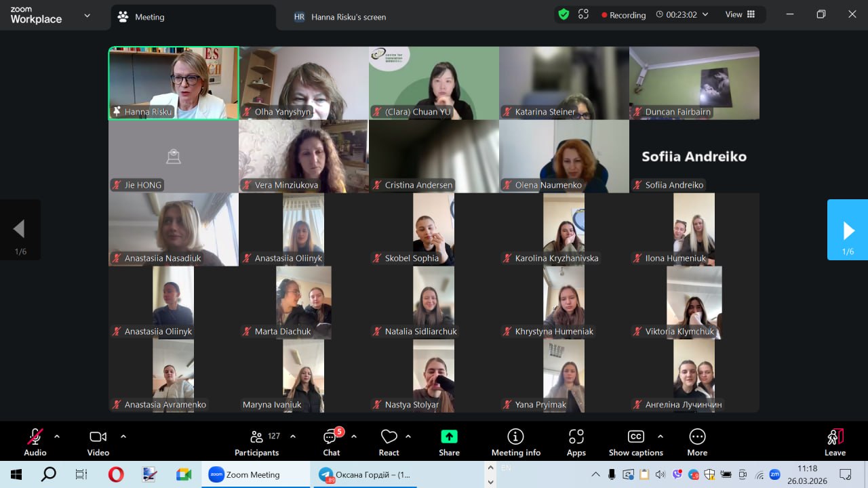This screenshot has height=488, width=868.
Task: Click the green encryption shield icon
Action: [564, 14]
